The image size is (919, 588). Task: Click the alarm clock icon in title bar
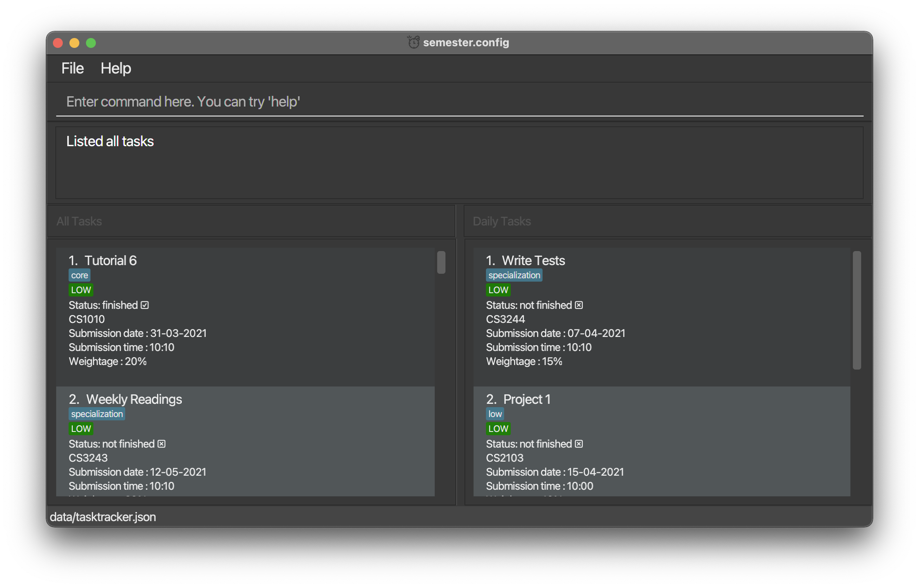tap(413, 42)
